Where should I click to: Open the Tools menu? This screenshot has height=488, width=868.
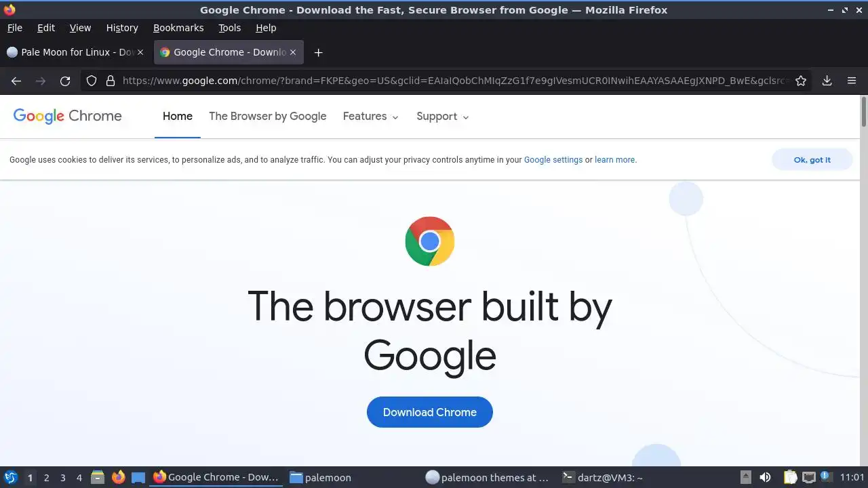[x=230, y=28]
